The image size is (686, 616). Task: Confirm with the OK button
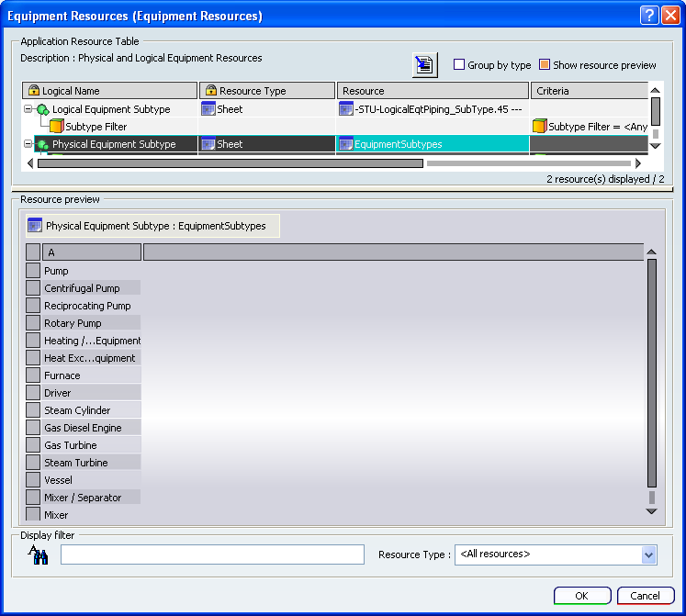click(582, 596)
